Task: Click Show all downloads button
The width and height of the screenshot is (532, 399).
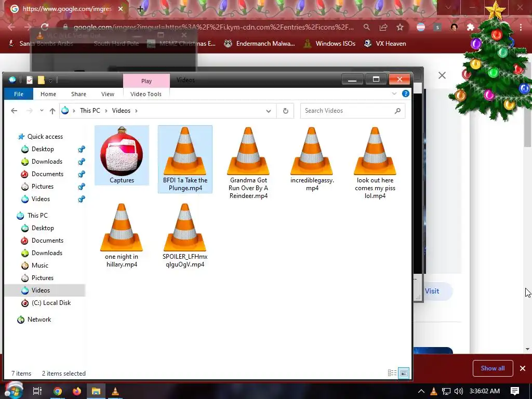Action: 493,368
